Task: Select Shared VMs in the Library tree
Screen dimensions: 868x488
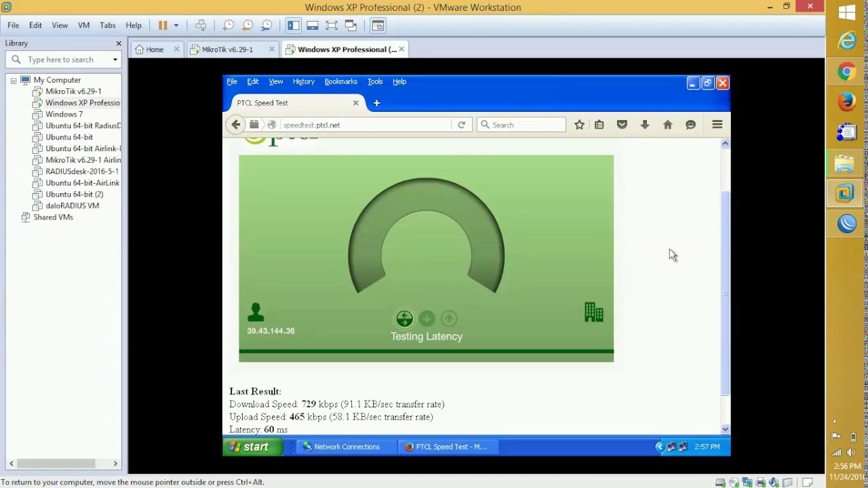Action: tap(53, 217)
